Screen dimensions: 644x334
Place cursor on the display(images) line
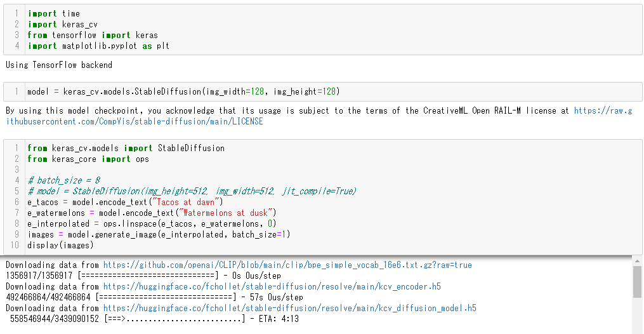[60, 245]
